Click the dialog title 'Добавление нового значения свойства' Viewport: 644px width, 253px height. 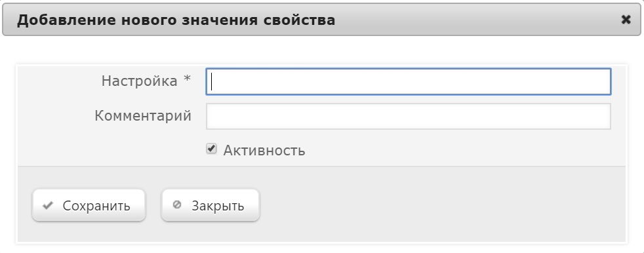coord(176,20)
